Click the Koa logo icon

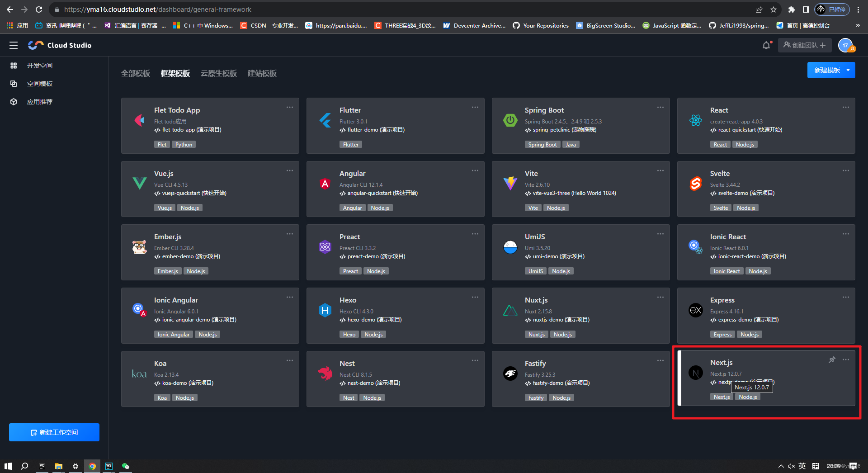139,374
